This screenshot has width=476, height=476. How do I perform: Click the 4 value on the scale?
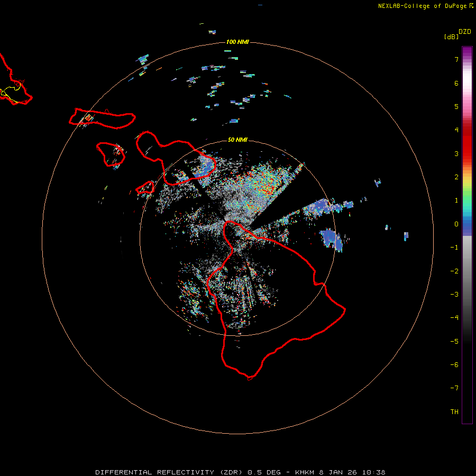tap(456, 130)
